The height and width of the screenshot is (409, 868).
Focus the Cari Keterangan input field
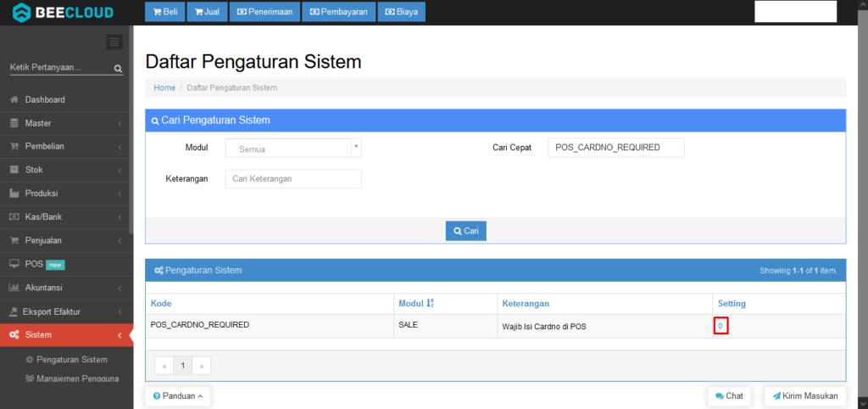click(293, 179)
